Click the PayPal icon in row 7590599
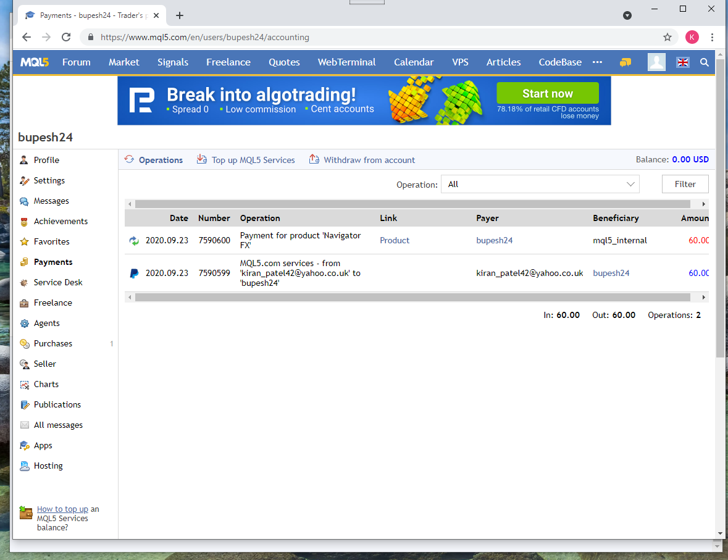 [134, 274]
